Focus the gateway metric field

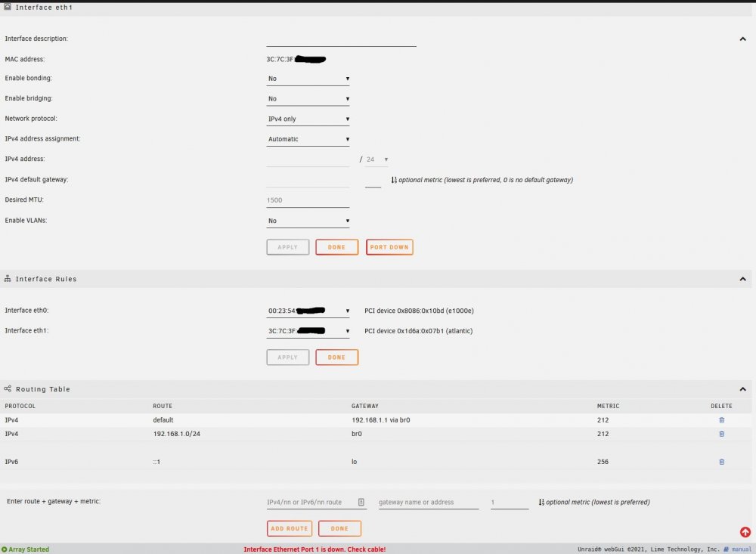tap(373, 181)
